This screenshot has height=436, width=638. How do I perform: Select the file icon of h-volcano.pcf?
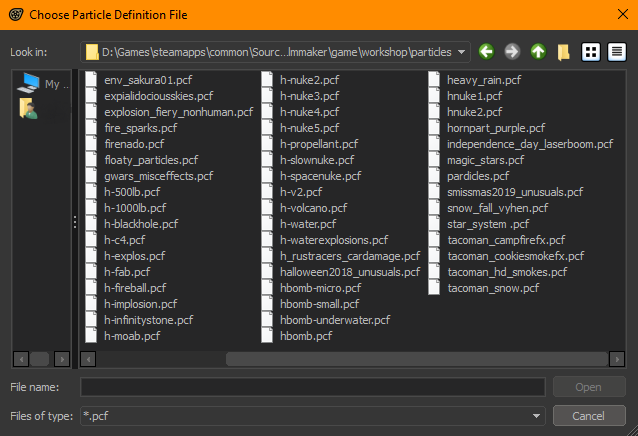267,207
